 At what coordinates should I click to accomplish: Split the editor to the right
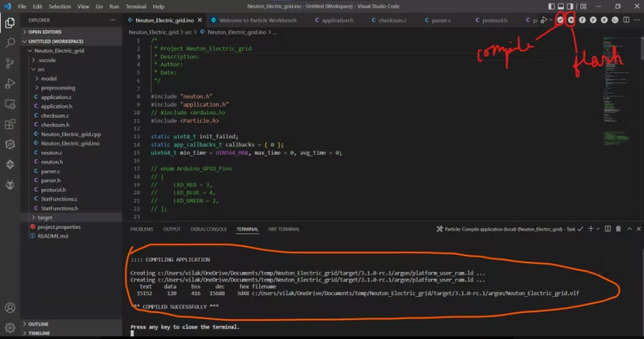point(626,20)
